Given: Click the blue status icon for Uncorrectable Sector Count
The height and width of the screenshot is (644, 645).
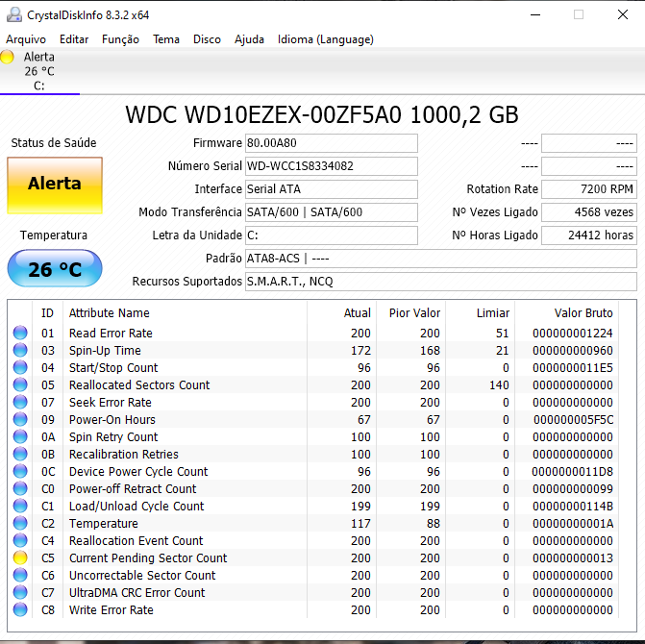Looking at the screenshot, I should pyautogui.click(x=20, y=575).
